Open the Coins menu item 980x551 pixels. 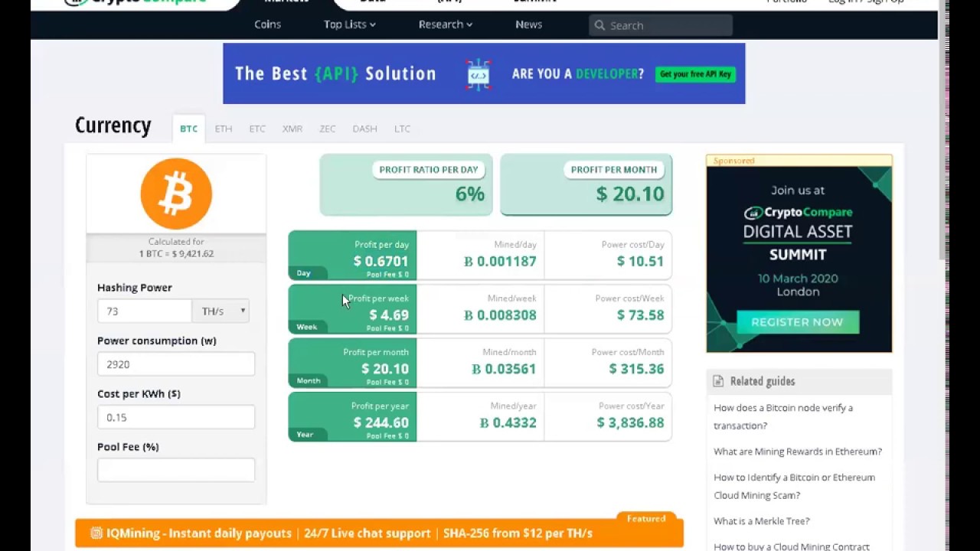click(267, 24)
